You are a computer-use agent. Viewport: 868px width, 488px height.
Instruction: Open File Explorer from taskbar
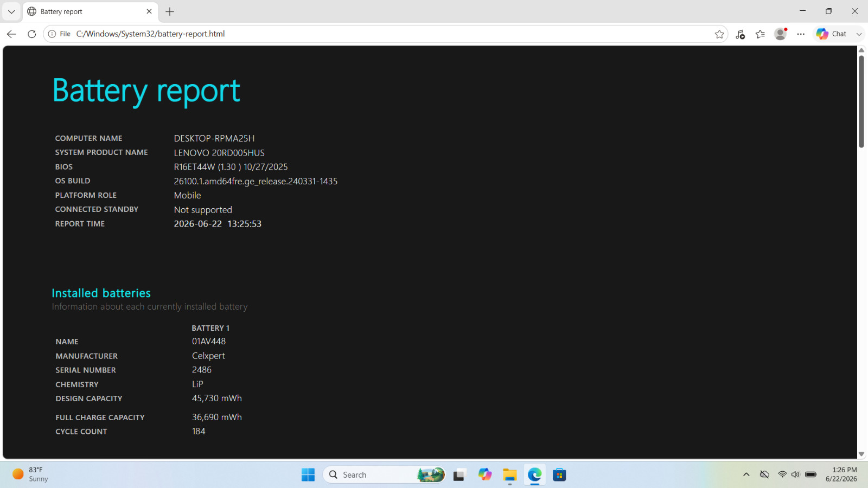(509, 475)
